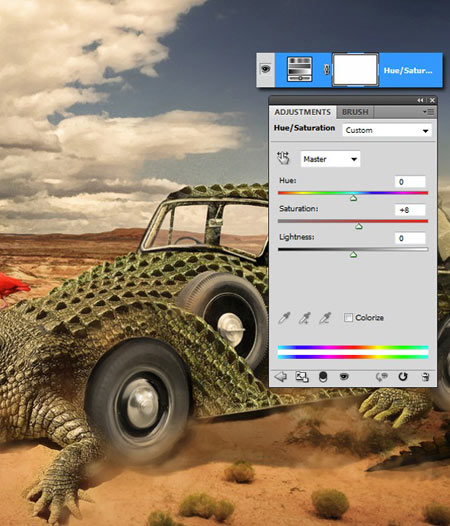Screen dimensions: 450x526
Task: Click the Saturation value field
Action: click(410, 210)
